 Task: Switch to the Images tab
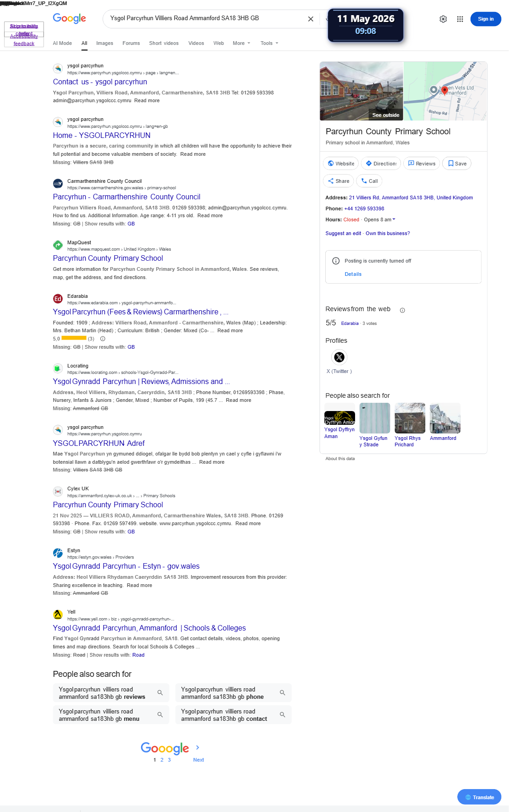coord(104,43)
